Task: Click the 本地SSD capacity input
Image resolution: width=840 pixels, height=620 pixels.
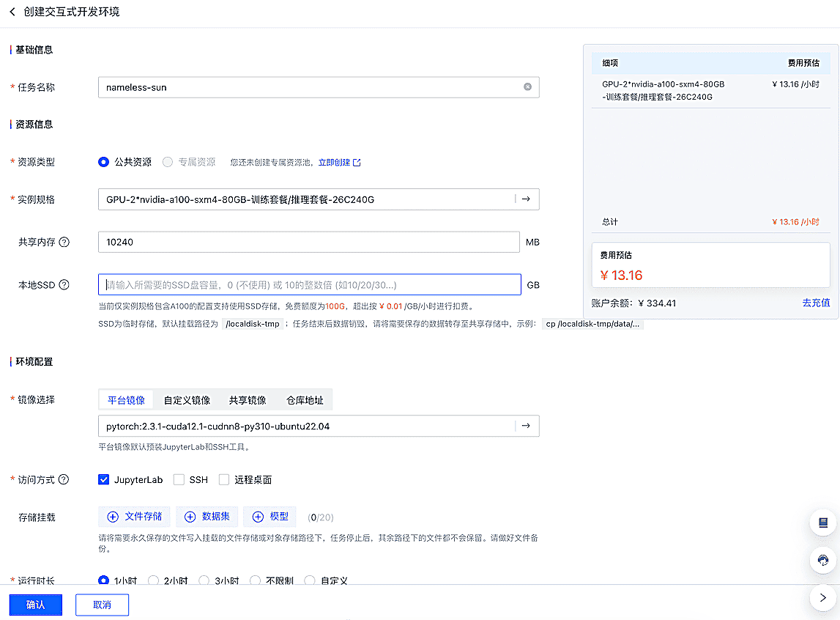Action: click(x=310, y=284)
